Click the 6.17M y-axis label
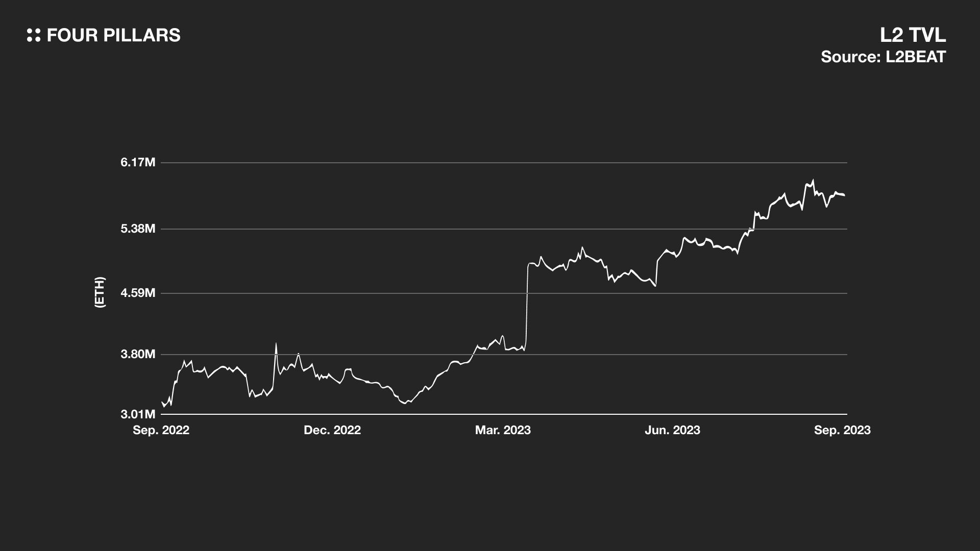The image size is (980, 551). (x=138, y=163)
